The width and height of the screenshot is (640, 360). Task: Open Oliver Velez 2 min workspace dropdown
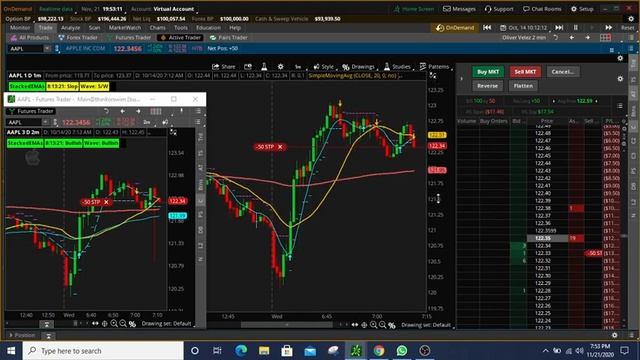tap(524, 38)
